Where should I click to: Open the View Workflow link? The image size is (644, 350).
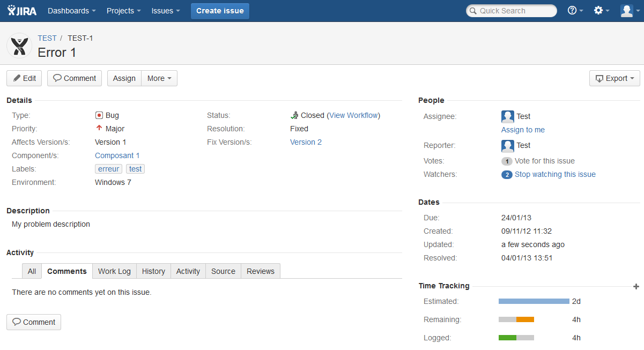coord(354,115)
